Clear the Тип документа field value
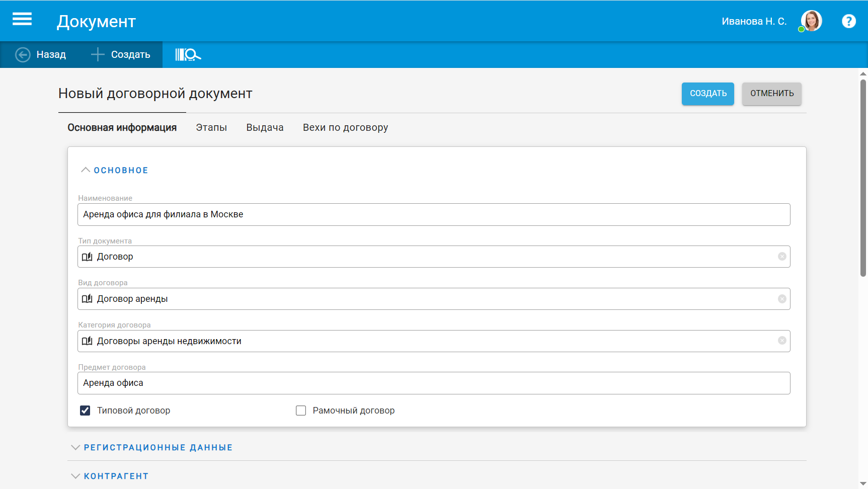 [x=782, y=257]
